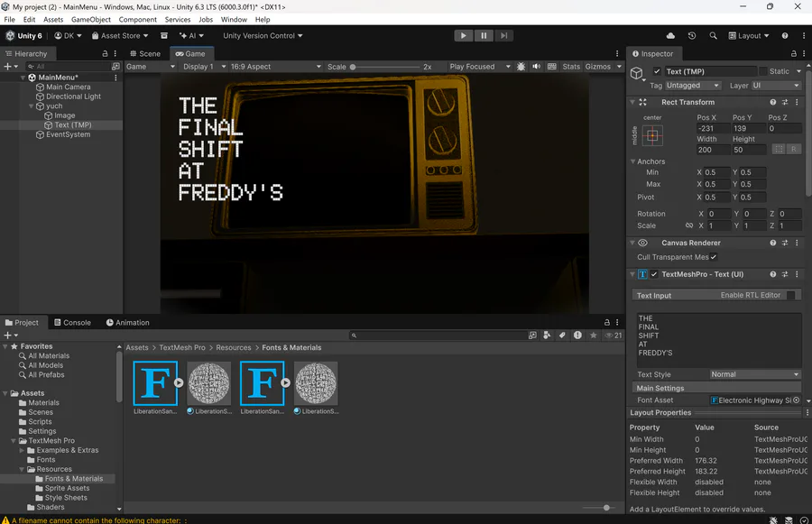Open the Undo History icon
Screen dimensions: 812x524
click(x=692, y=36)
